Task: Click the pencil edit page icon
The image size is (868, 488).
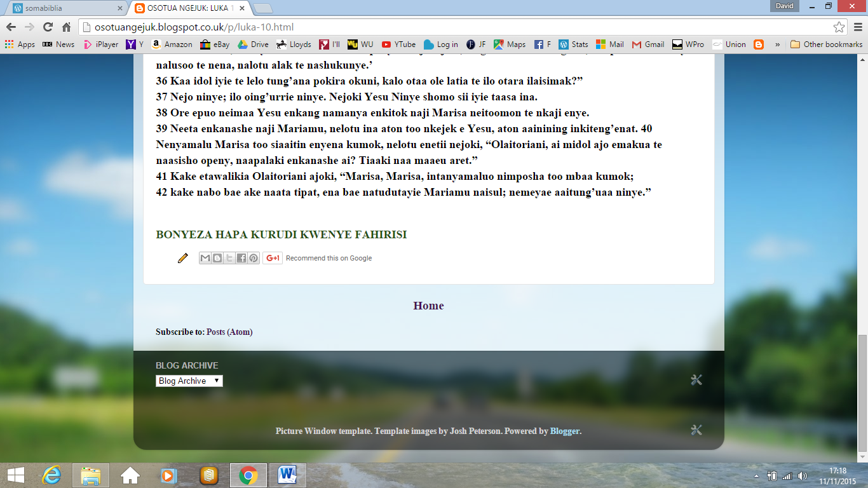Action: click(x=183, y=258)
